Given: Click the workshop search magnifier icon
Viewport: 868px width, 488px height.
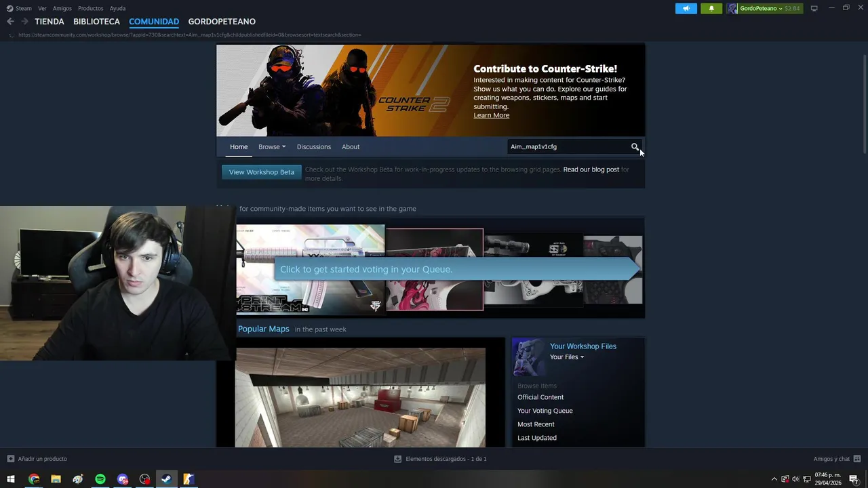Looking at the screenshot, I should [x=635, y=146].
